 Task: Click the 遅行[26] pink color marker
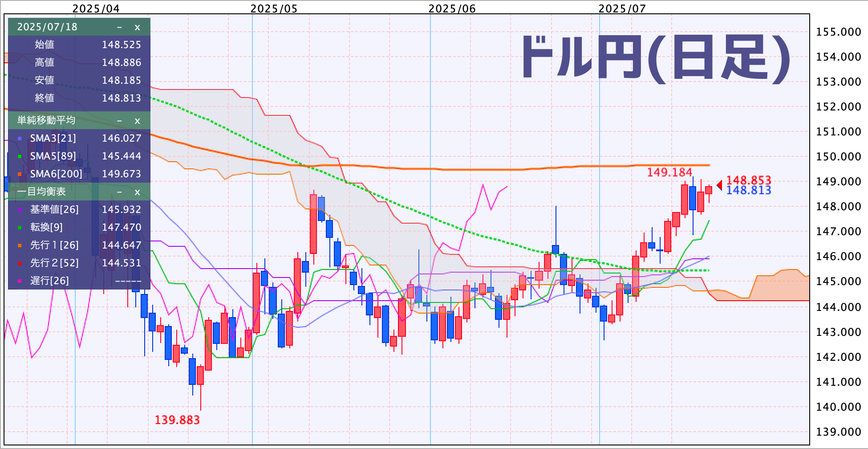20,282
